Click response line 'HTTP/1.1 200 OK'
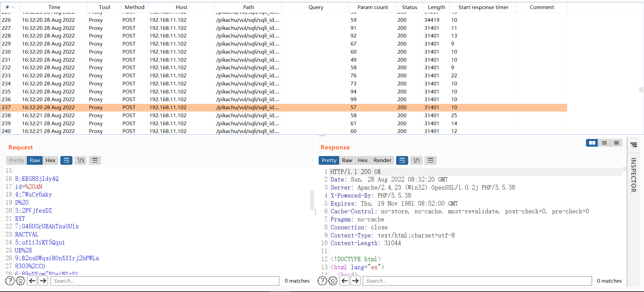This screenshot has height=292, width=644. point(356,172)
